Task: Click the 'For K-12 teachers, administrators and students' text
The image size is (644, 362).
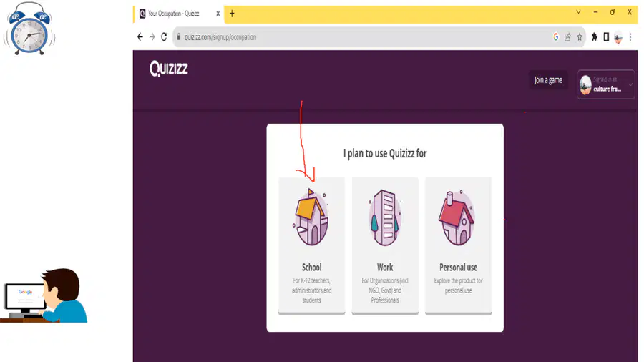Action: click(x=312, y=290)
